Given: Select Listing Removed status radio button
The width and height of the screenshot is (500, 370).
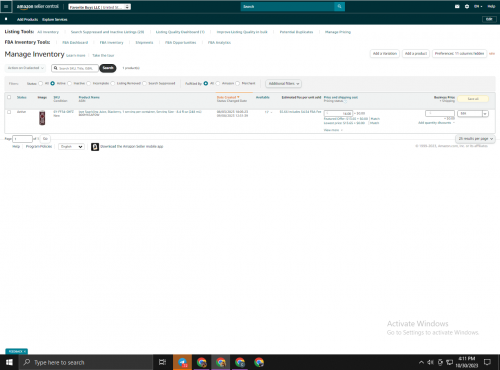Looking at the screenshot, I should (x=112, y=83).
